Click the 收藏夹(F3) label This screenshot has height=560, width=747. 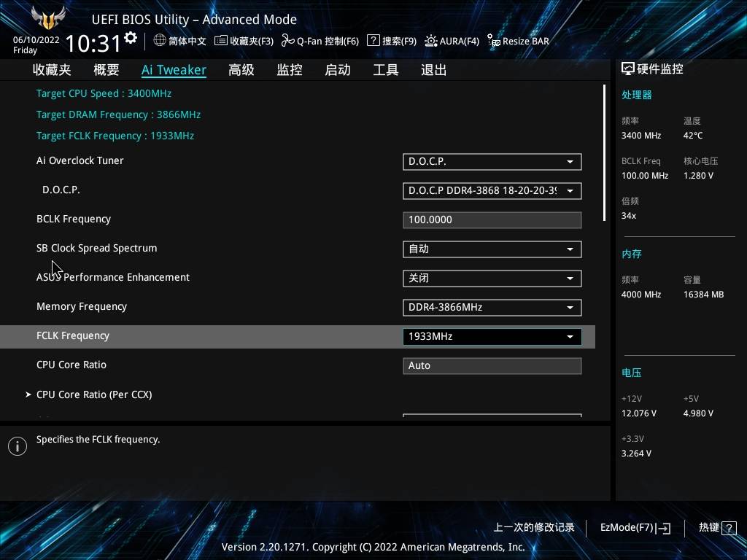(252, 41)
